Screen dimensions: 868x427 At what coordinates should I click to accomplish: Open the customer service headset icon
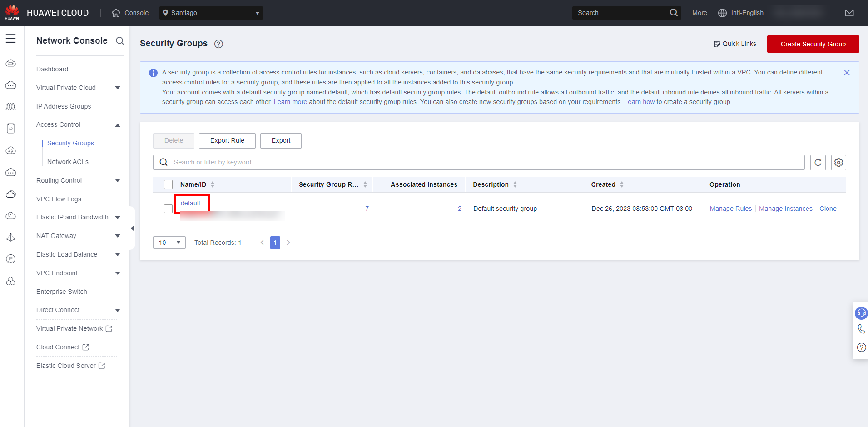click(861, 313)
